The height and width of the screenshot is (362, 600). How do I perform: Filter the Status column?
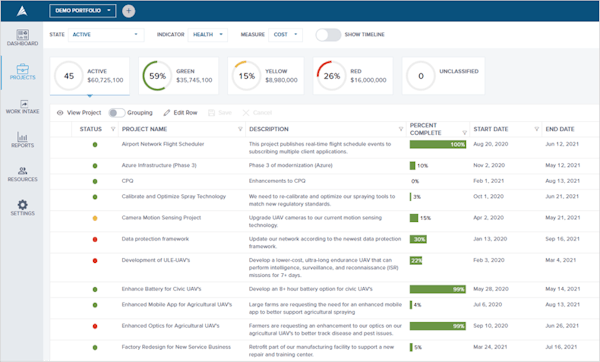click(x=113, y=129)
